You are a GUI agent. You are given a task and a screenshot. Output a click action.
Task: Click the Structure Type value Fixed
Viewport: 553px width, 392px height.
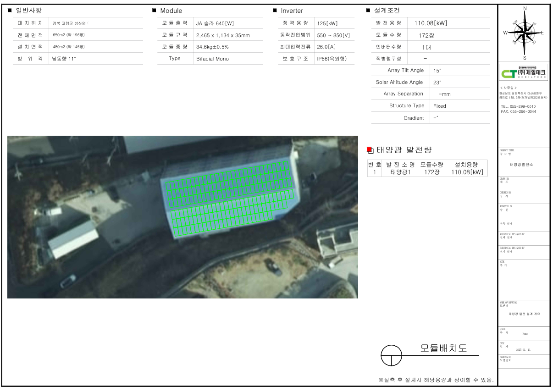tap(439, 106)
